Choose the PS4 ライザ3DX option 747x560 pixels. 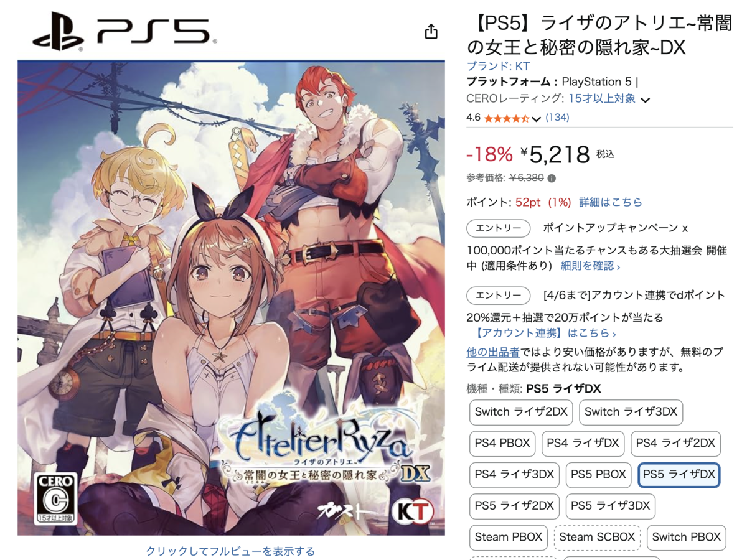514,474
